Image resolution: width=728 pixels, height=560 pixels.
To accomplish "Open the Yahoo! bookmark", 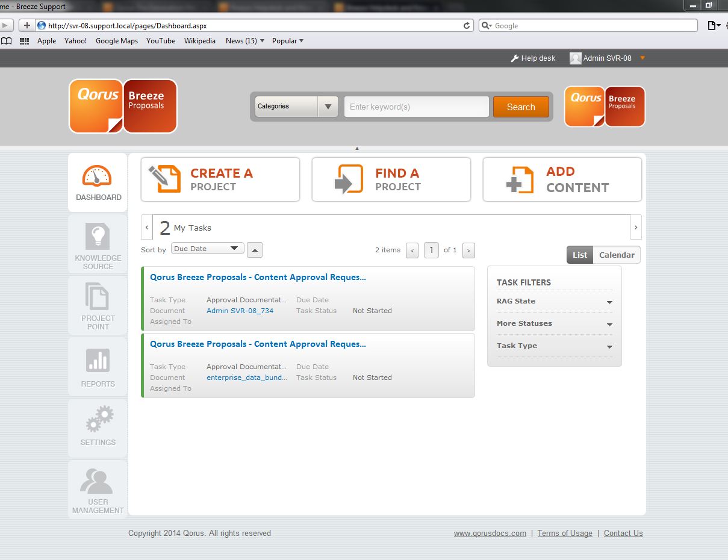I will [75, 41].
